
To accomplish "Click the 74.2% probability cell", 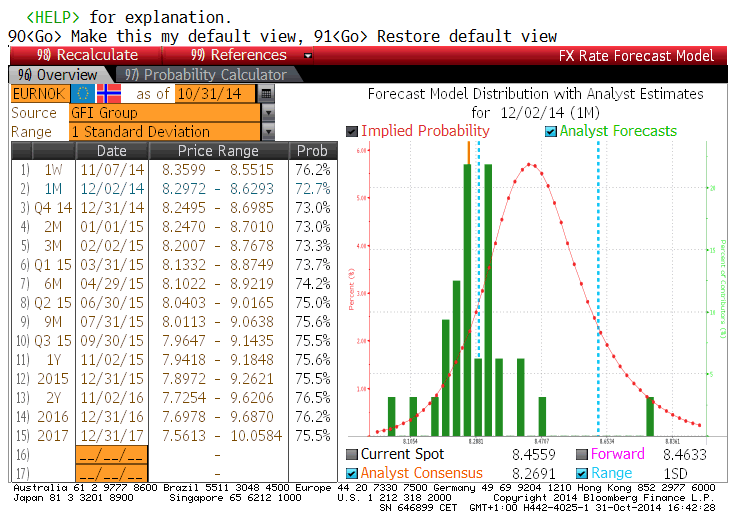I will click(x=313, y=284).
